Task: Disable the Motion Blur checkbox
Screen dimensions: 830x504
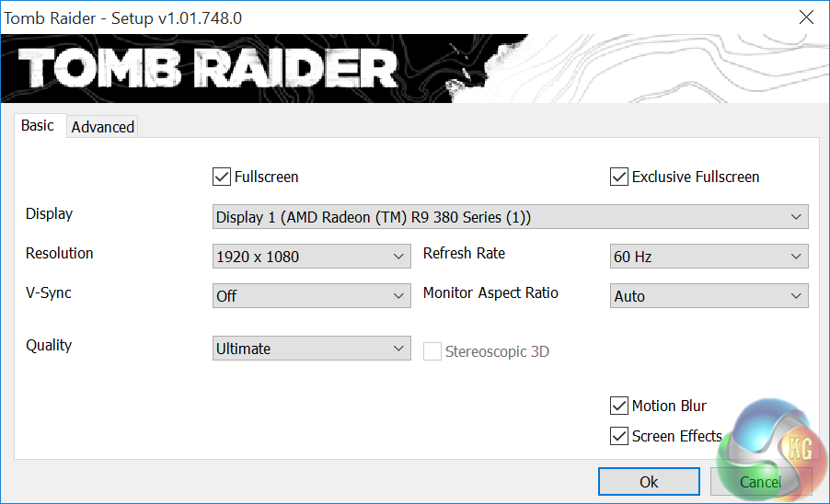Action: [x=618, y=406]
